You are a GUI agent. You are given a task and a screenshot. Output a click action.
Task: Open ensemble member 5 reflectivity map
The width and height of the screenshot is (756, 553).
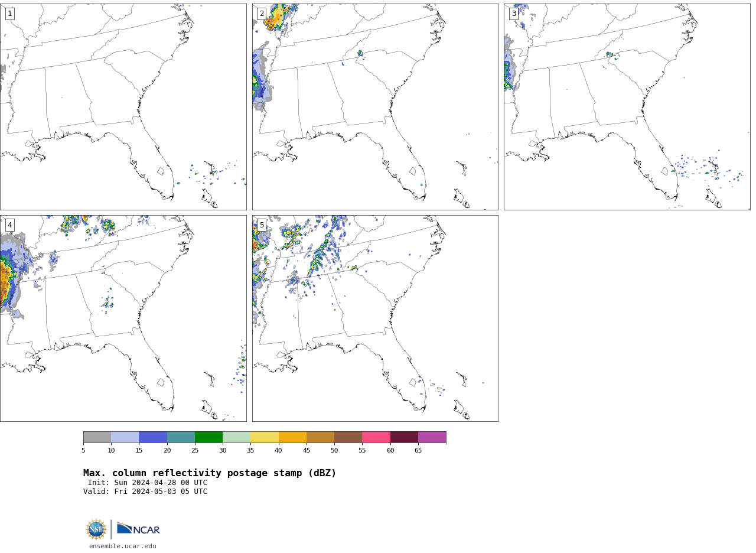(375, 318)
